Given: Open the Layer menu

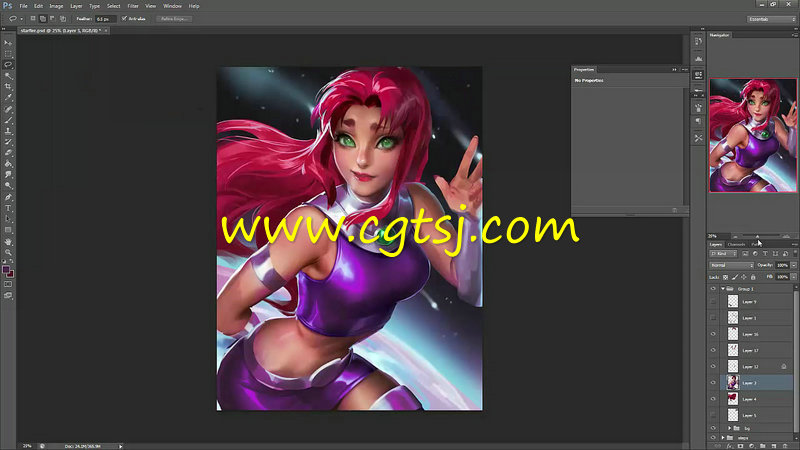Looking at the screenshot, I should 76,6.
